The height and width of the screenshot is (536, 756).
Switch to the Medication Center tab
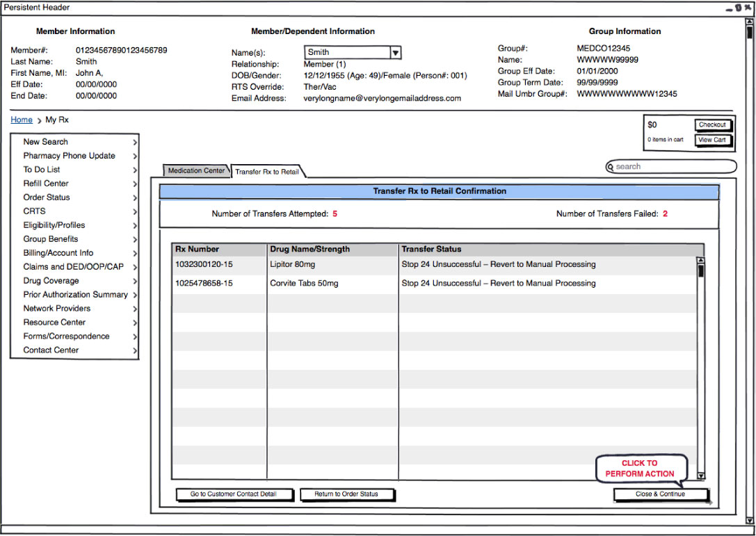coord(196,170)
